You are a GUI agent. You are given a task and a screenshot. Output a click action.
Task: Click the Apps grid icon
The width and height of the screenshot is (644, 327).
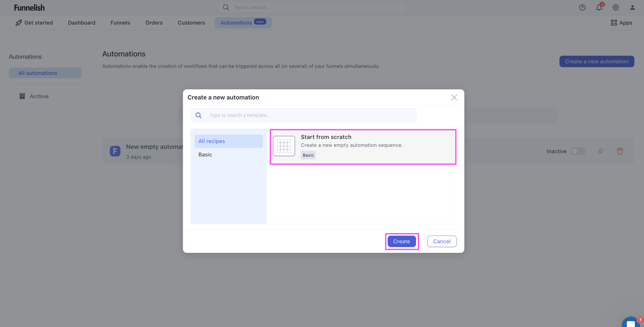pyautogui.click(x=614, y=23)
